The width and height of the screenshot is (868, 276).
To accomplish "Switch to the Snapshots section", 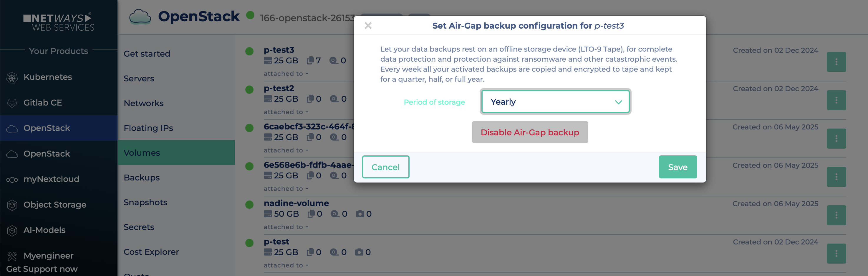I will (x=145, y=202).
